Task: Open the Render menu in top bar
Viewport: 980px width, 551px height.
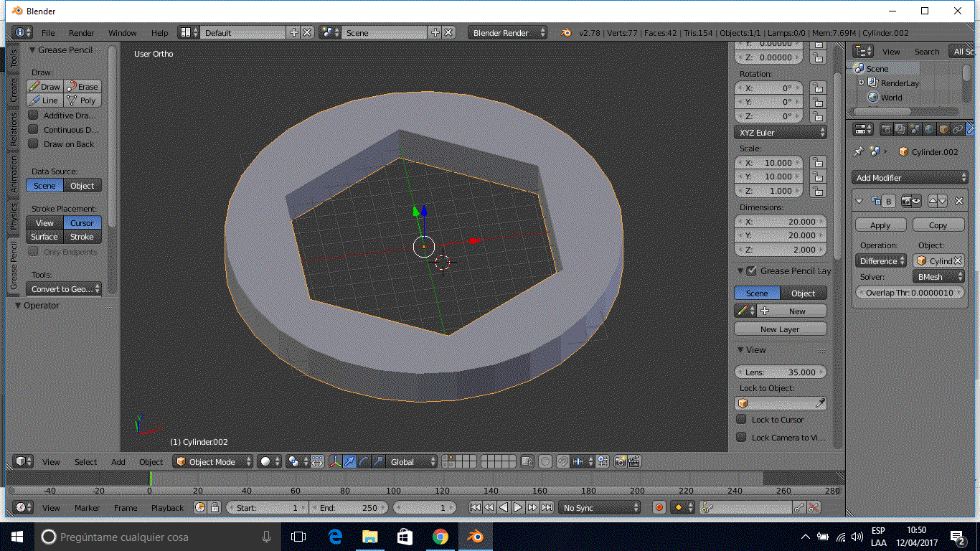Action: pyautogui.click(x=81, y=33)
